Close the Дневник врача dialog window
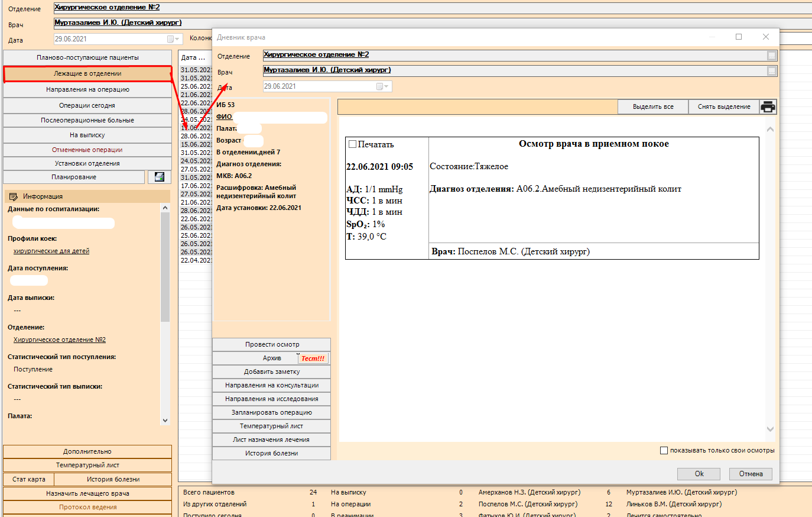This screenshot has width=812, height=517. coord(765,37)
